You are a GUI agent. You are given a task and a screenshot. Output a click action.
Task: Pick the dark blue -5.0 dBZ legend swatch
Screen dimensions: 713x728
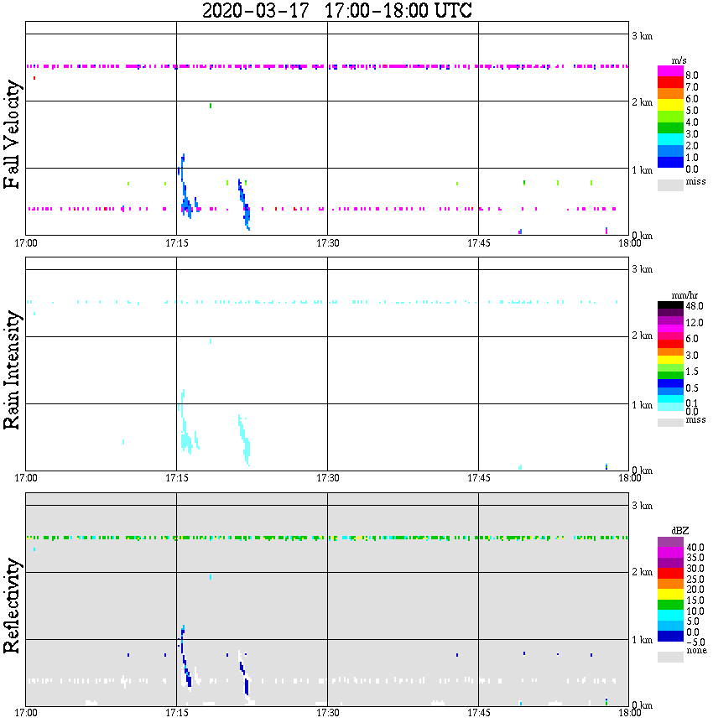point(670,636)
